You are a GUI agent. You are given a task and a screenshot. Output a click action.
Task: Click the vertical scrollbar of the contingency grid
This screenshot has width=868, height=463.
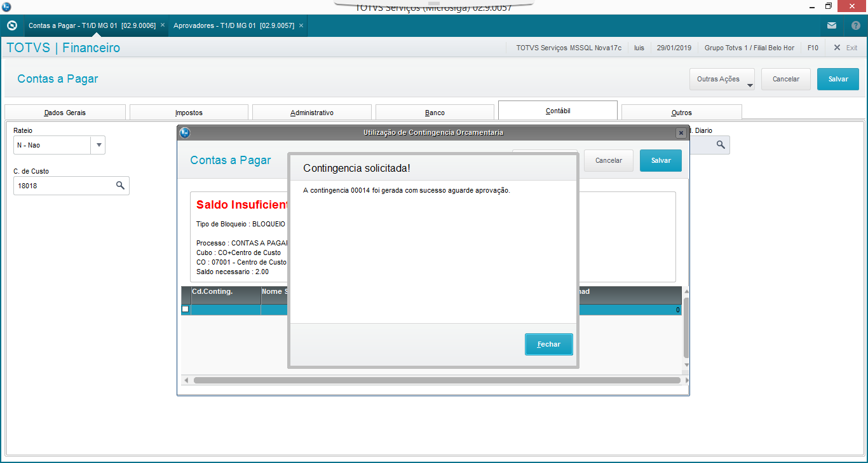point(686,327)
